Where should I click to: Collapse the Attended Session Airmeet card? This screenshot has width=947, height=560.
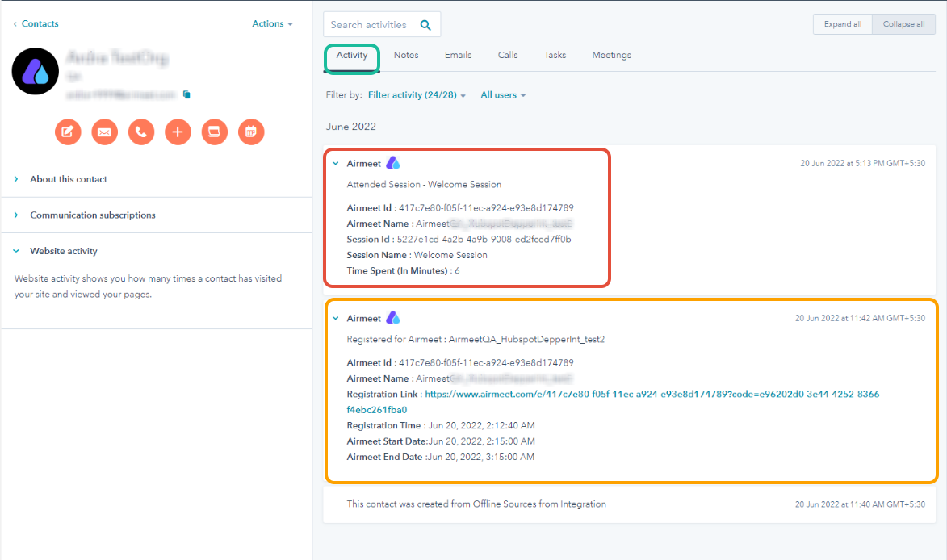(x=336, y=164)
